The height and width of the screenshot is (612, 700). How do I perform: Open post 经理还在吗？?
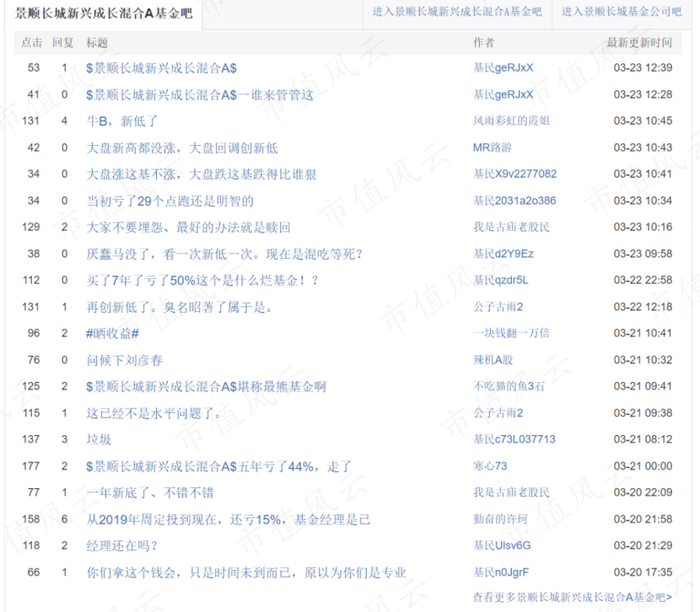[x=122, y=545]
